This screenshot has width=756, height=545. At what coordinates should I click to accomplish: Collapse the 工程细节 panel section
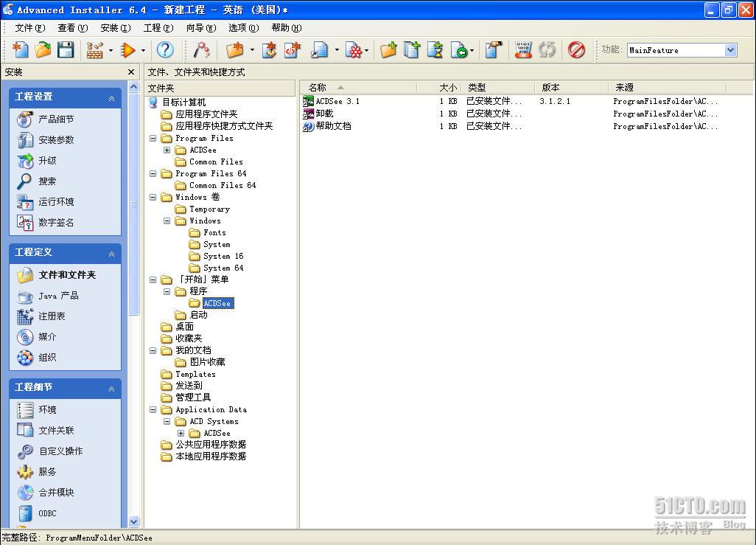[x=111, y=389]
